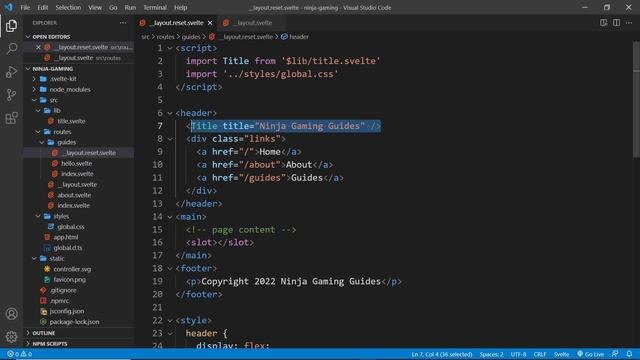Fold the header block at line 6
Screen dimensions: 640x360
pyautogui.click(x=170, y=113)
